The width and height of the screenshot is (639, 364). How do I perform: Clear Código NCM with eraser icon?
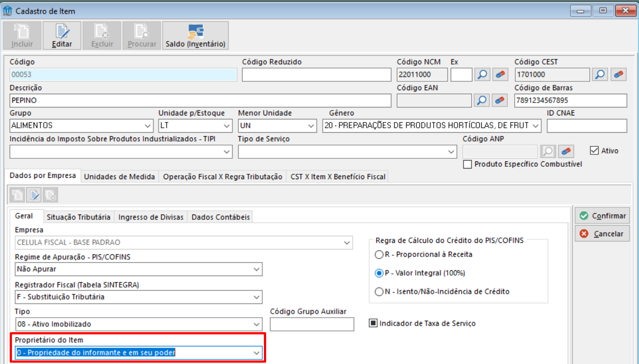[500, 75]
